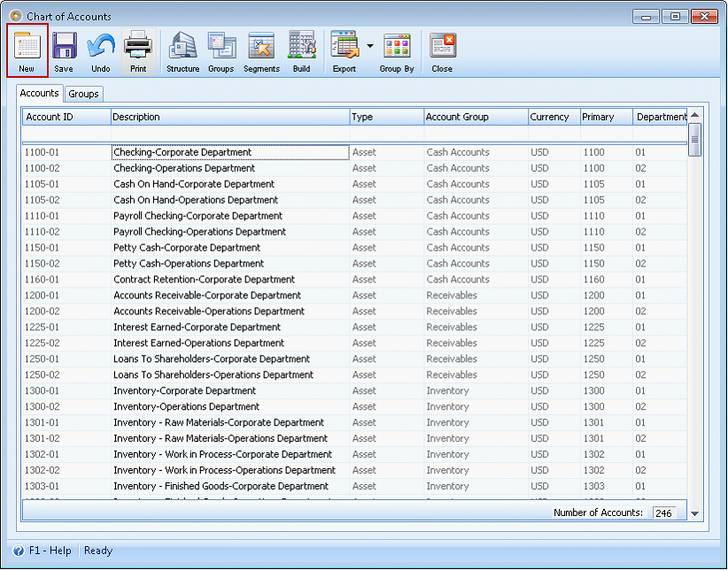Select account 1302-02
The height and width of the screenshot is (570, 728).
[x=43, y=470]
